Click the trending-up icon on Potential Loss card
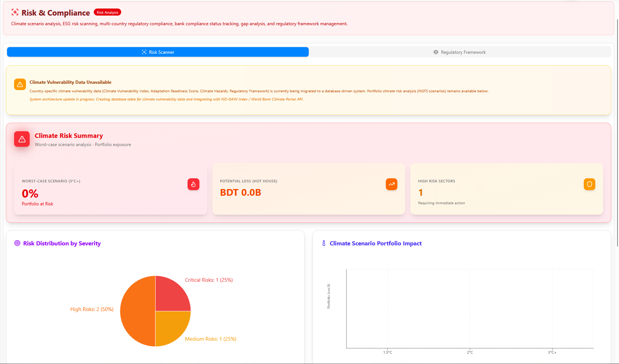Image resolution: width=619 pixels, height=364 pixels. tap(391, 184)
